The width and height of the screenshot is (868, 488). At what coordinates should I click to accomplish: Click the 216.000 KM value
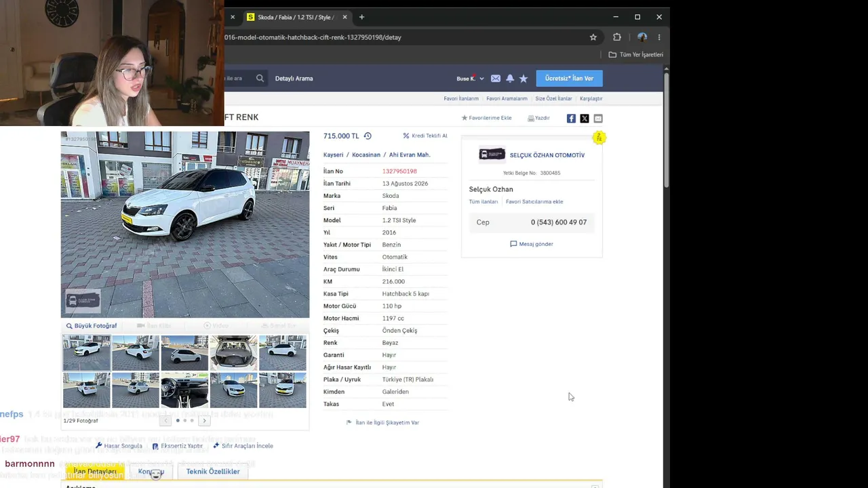point(393,282)
